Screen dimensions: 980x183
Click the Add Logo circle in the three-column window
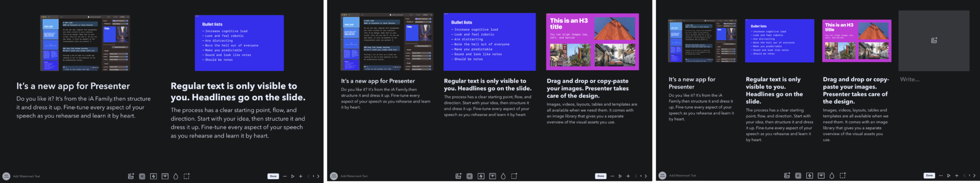click(334, 176)
